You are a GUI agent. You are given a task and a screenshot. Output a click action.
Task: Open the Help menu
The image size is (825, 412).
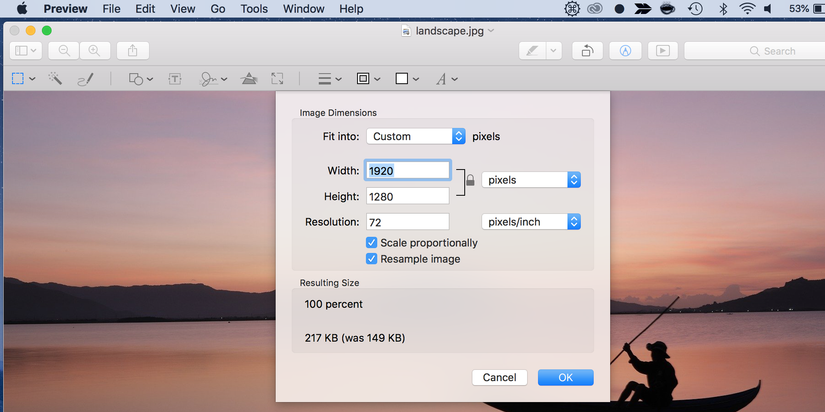click(x=351, y=9)
